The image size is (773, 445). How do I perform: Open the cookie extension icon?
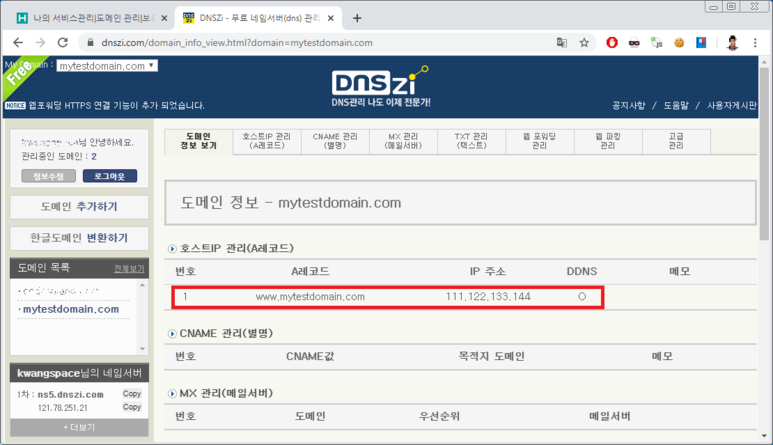pos(679,43)
